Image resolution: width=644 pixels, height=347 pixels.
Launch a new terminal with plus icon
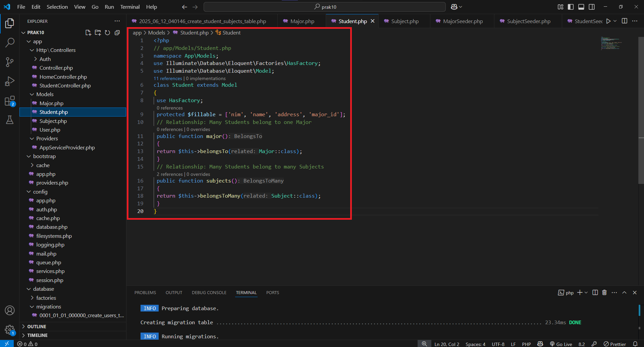[x=580, y=292]
